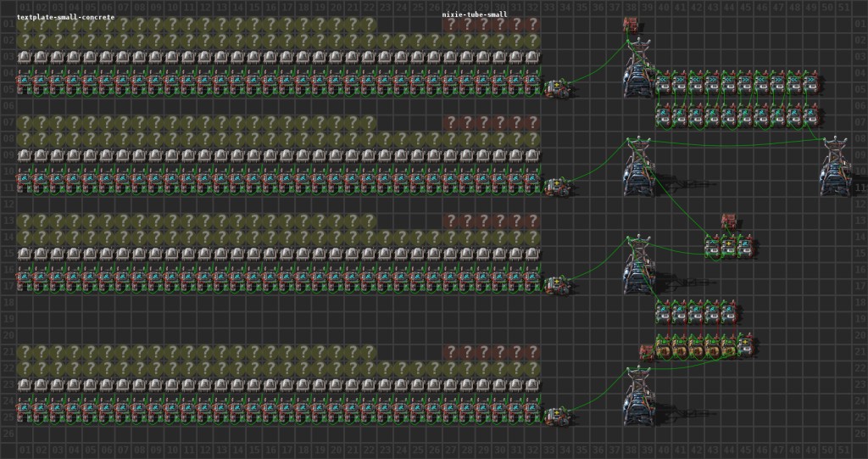Image resolution: width=868 pixels, height=459 pixels.
Task: Click the red question-mark nixie tube in column 27, row 13
Action: pyautogui.click(x=450, y=221)
